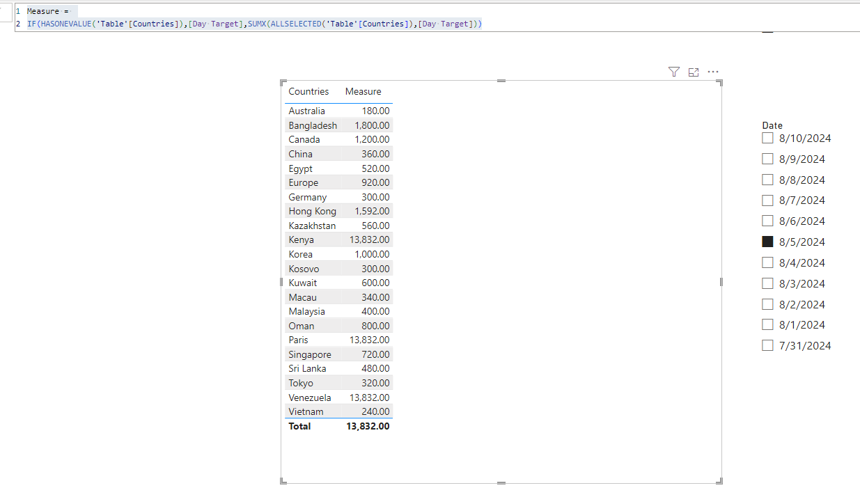
Task: Click the 1,200.00 value for Canada
Action: click(x=372, y=139)
